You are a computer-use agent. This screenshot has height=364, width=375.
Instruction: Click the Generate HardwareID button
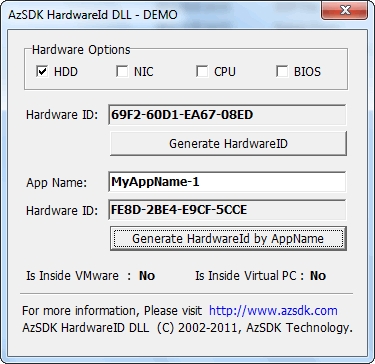(228, 144)
